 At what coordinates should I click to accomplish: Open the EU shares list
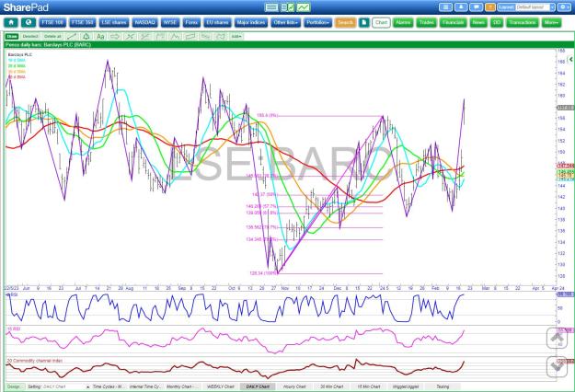coord(218,22)
